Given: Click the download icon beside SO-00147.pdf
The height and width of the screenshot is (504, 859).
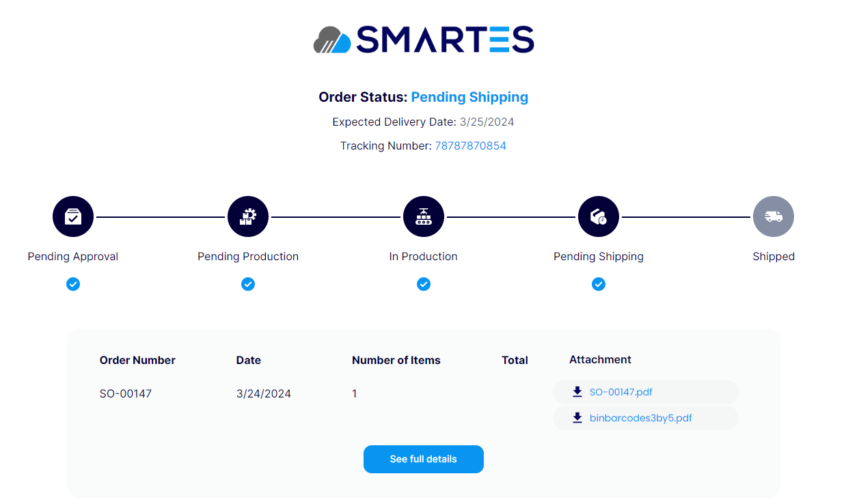Looking at the screenshot, I should [577, 392].
